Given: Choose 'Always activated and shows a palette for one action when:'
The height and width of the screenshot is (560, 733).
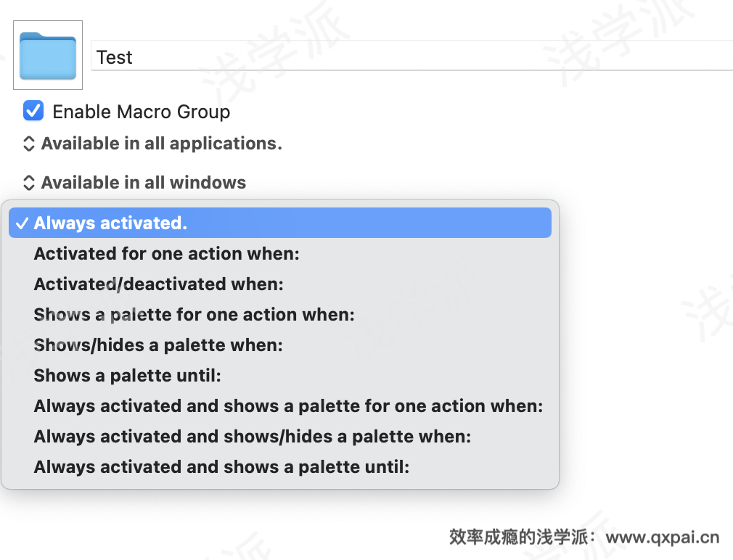Looking at the screenshot, I should (x=288, y=406).
